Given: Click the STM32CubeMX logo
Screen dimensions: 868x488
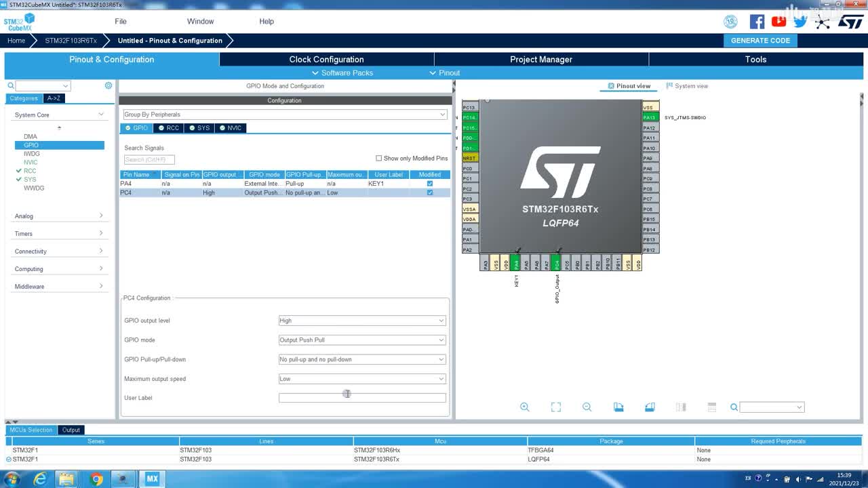Looking at the screenshot, I should (x=19, y=22).
